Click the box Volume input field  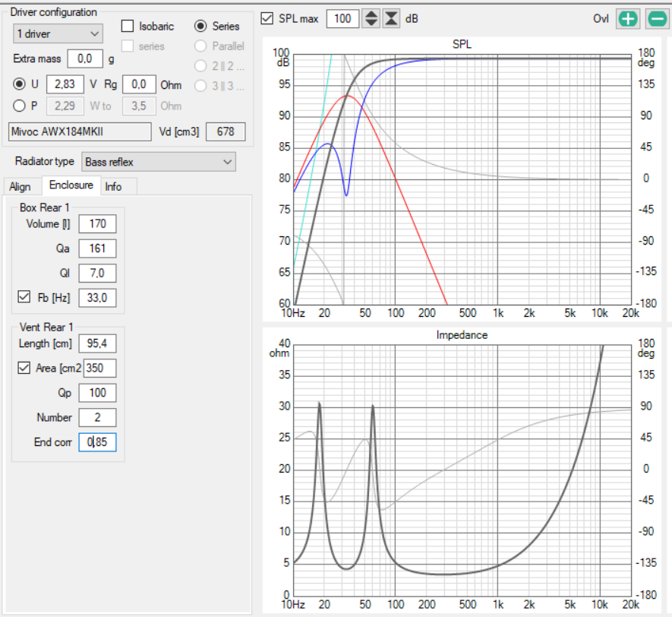point(97,224)
